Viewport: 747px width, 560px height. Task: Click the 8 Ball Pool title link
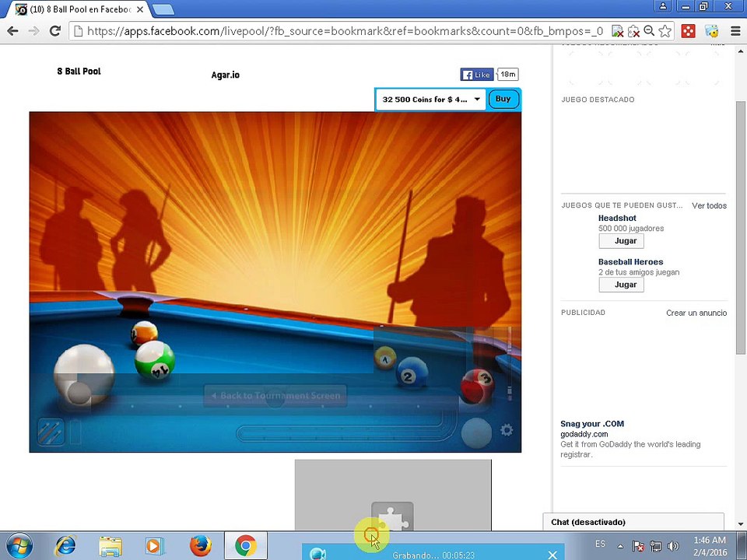[x=79, y=72]
